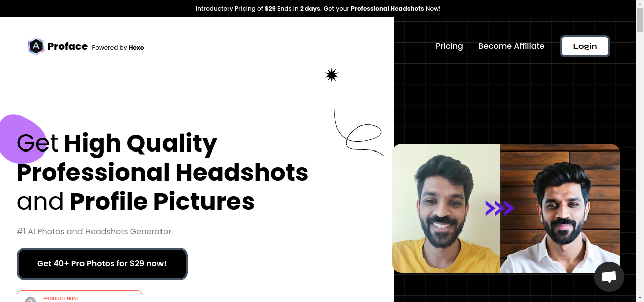Click the Proface brand name
644x302 pixels.
click(x=67, y=47)
